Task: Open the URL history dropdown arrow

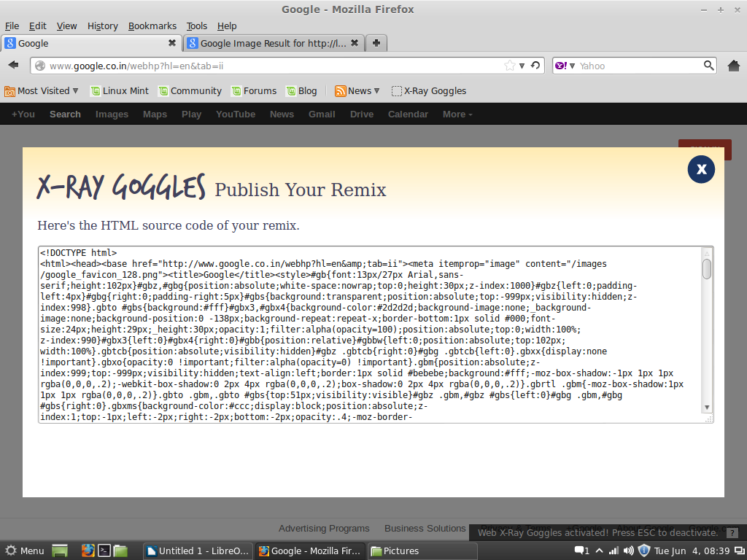Action: click(522, 66)
